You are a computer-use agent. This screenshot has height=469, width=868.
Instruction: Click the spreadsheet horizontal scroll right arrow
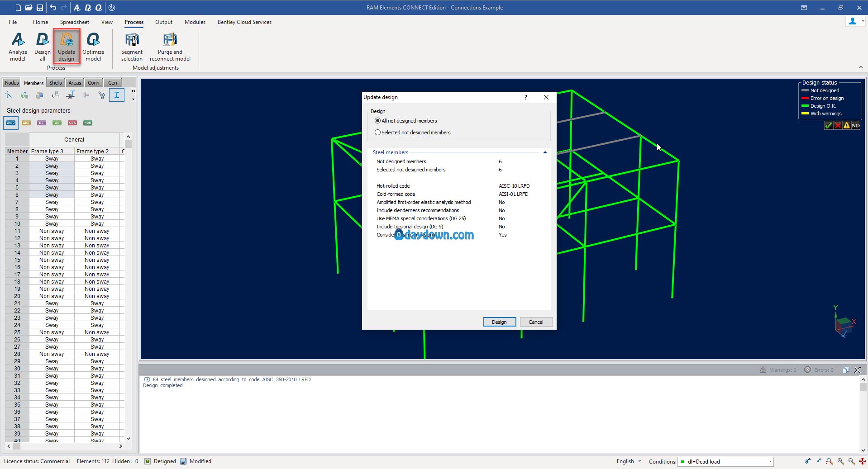(120, 446)
